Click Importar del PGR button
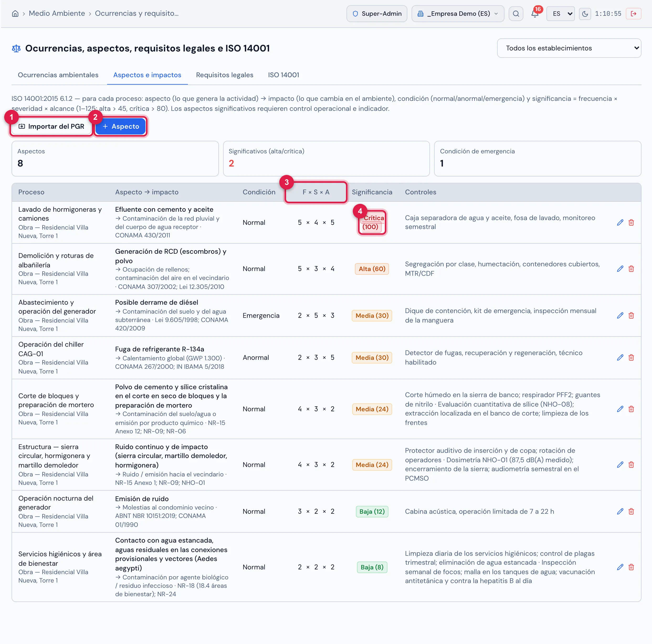Viewport: 652px width, 644px height. pyautogui.click(x=51, y=126)
